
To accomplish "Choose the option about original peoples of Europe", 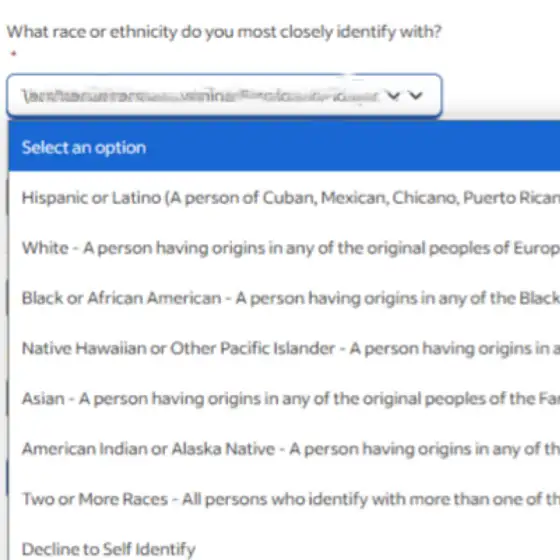I will 284,248.
